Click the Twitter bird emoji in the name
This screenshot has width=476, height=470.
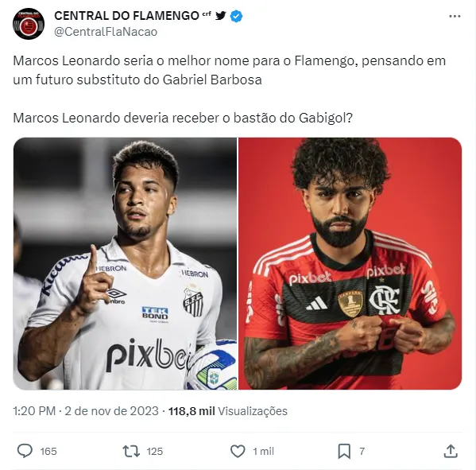click(221, 15)
